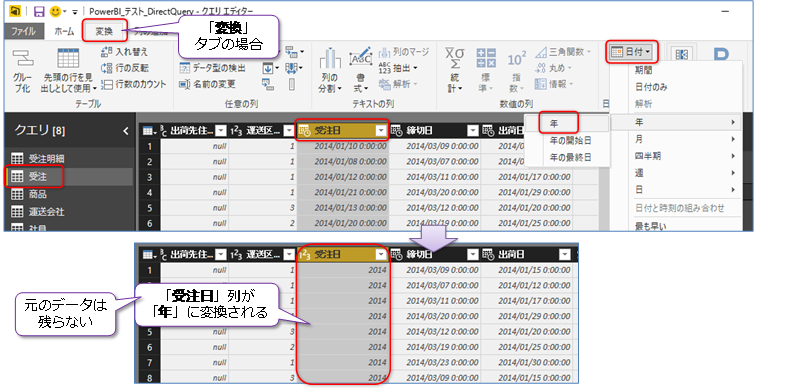Expand the 日 submenu
Screen dimensions: 800x391
click(x=676, y=190)
